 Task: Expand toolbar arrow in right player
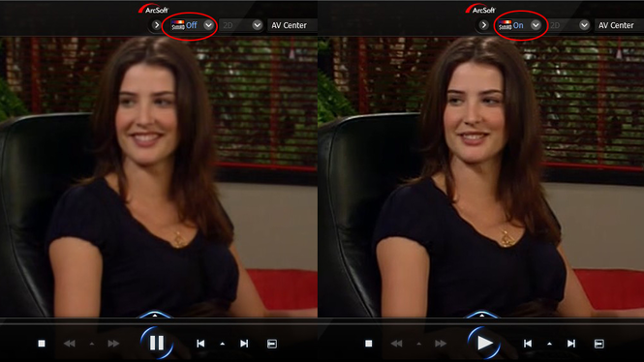click(x=483, y=25)
